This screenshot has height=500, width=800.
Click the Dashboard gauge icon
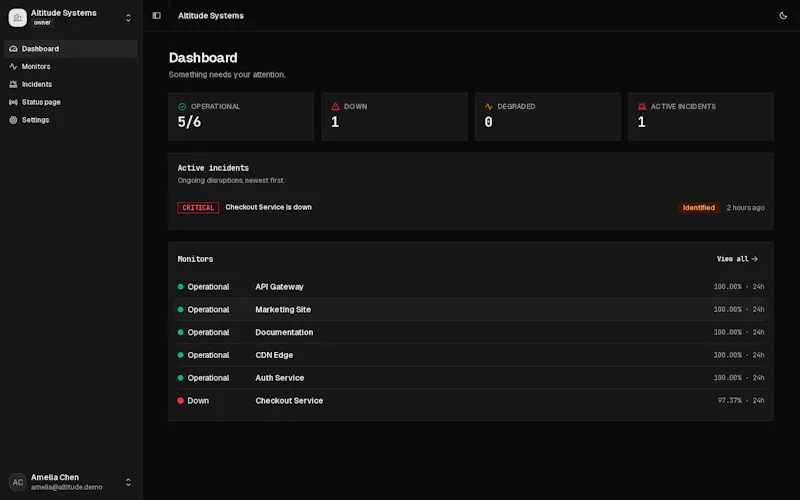13,49
